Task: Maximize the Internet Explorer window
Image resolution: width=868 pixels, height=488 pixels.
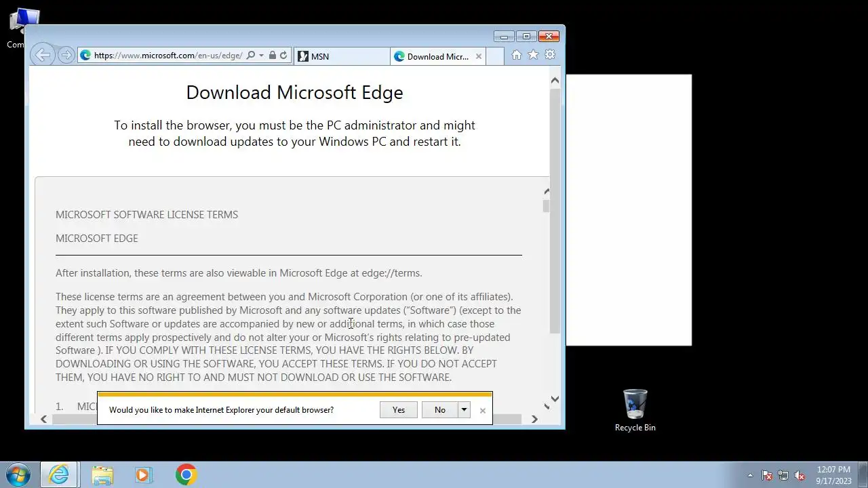Action: 526,36
